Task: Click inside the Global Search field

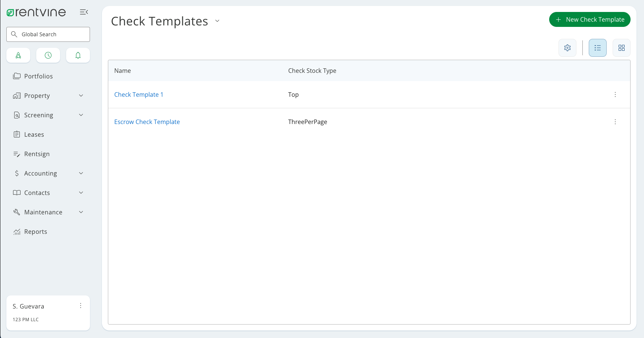Action: click(48, 34)
